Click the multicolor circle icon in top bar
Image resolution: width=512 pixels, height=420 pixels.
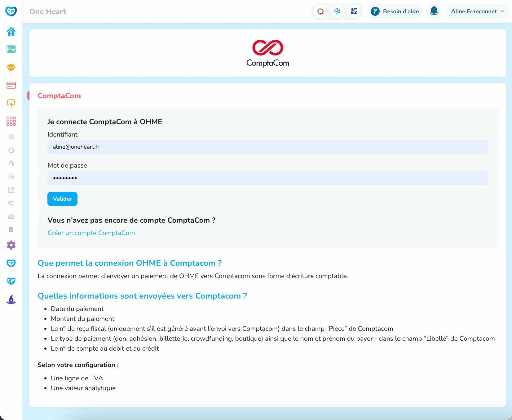320,11
